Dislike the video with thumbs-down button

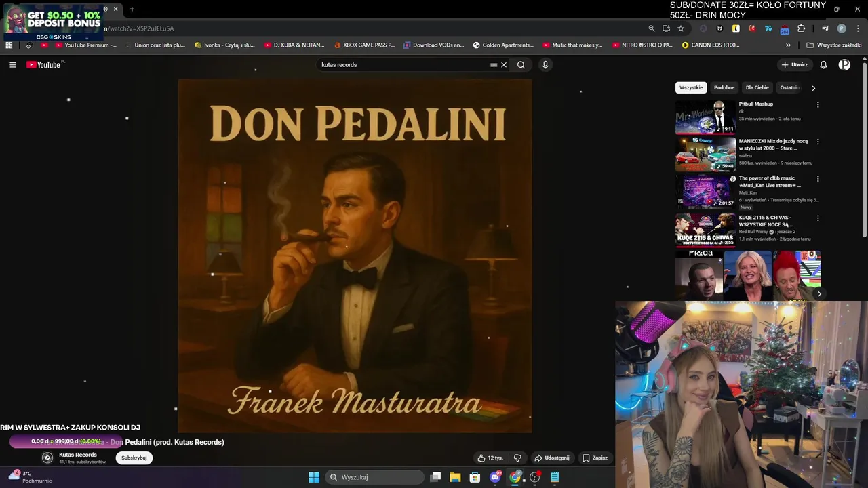pos(517,458)
